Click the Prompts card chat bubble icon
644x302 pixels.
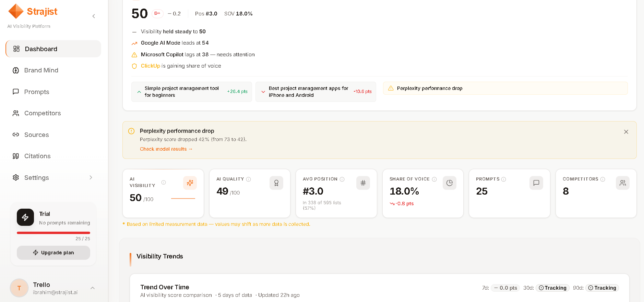pyautogui.click(x=536, y=183)
